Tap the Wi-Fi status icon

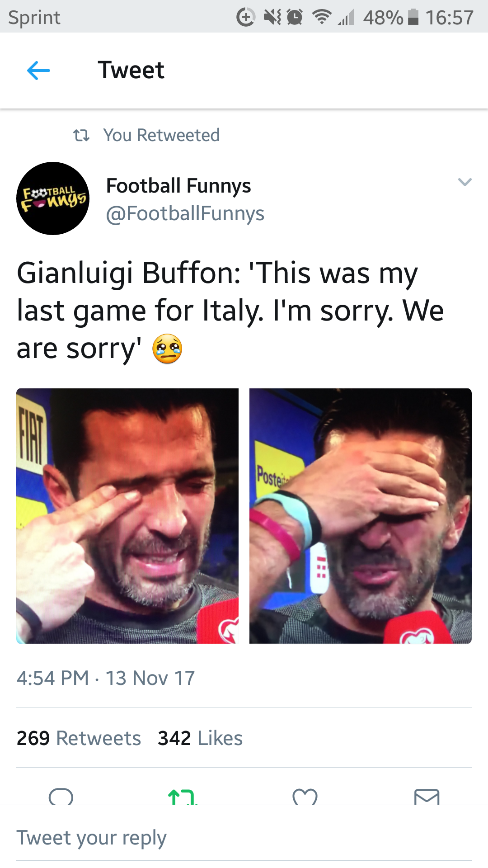[x=321, y=17]
